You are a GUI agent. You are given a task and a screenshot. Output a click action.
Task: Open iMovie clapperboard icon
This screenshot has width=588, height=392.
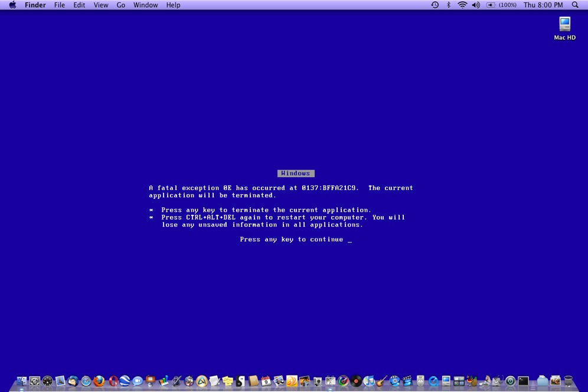[407, 381]
